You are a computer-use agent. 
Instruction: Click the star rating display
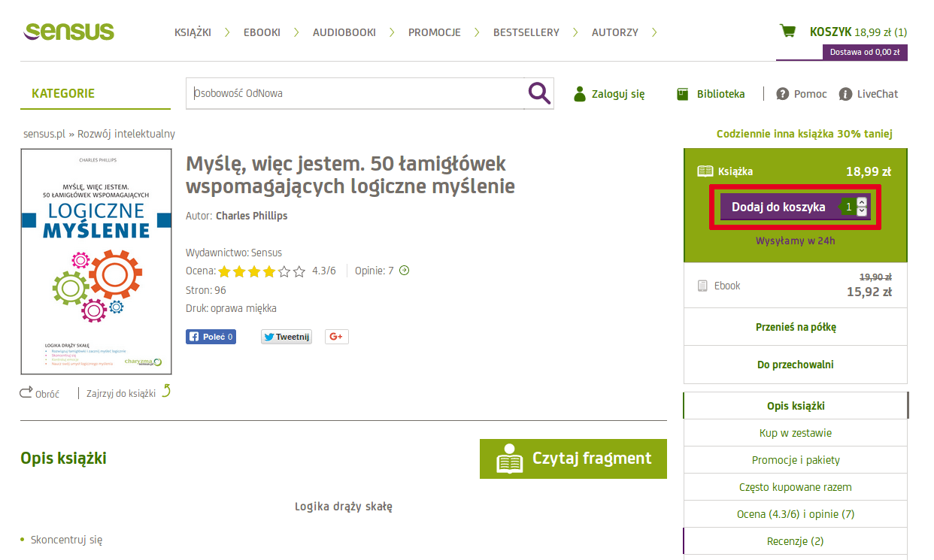262,271
